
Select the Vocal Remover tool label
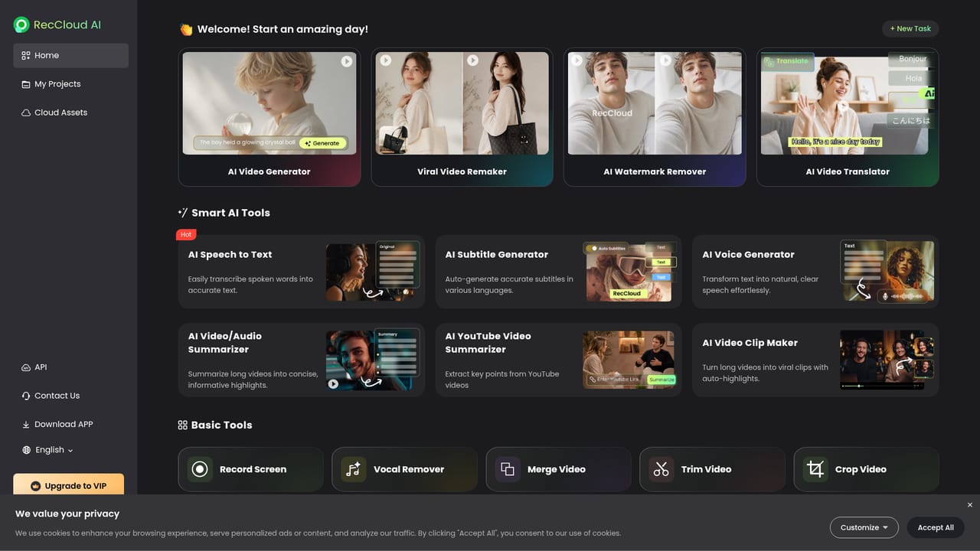pos(409,469)
